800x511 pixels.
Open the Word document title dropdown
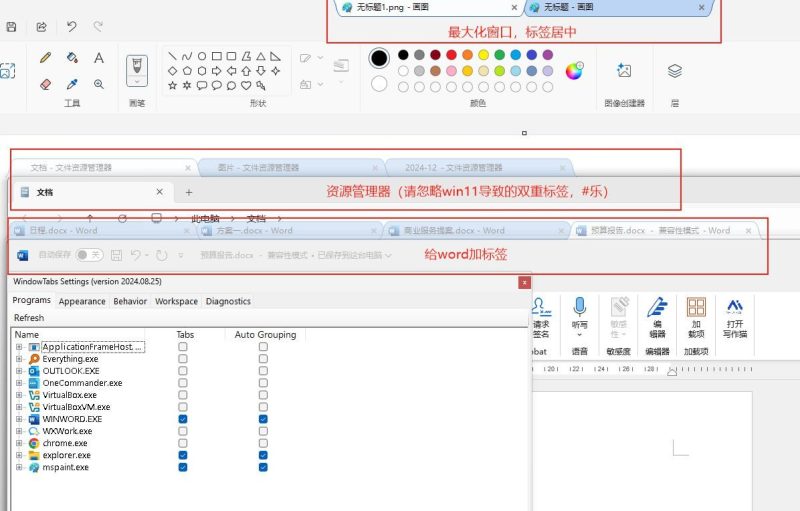pos(388,255)
